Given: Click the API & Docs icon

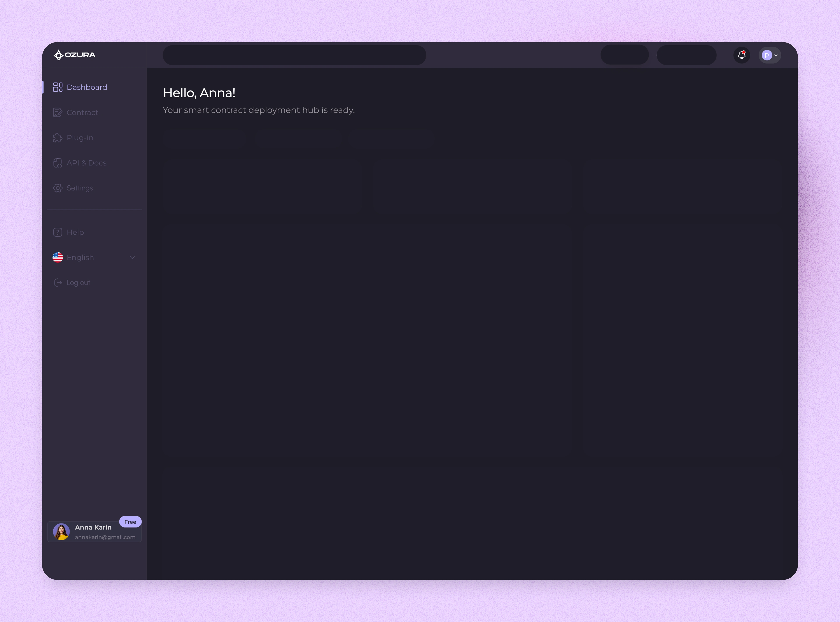Looking at the screenshot, I should click(x=58, y=163).
